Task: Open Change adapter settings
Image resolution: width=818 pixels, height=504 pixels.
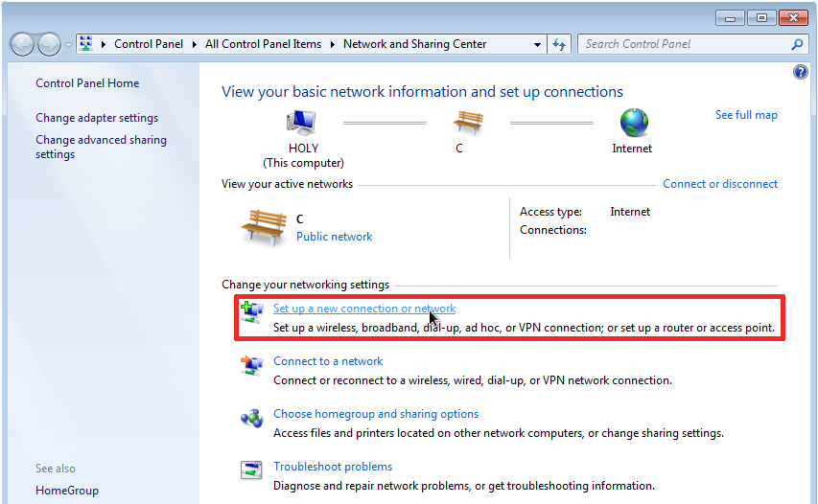Action: click(x=97, y=118)
